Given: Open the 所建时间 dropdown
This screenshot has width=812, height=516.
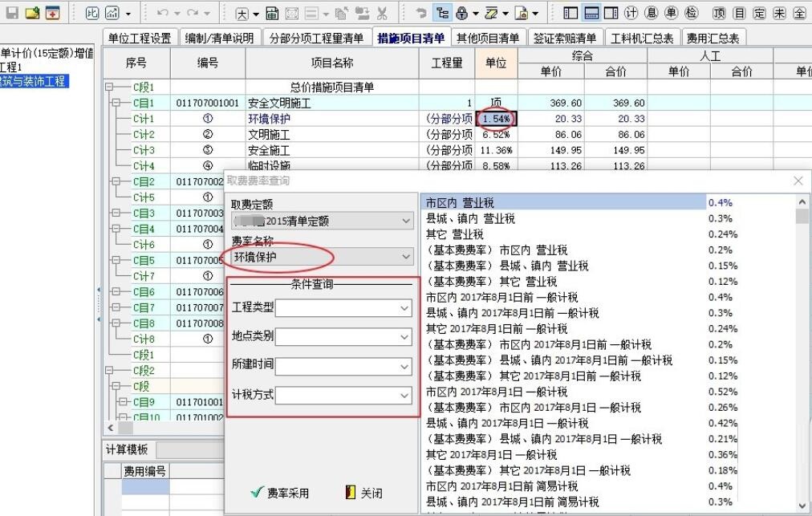Looking at the screenshot, I should 343,366.
